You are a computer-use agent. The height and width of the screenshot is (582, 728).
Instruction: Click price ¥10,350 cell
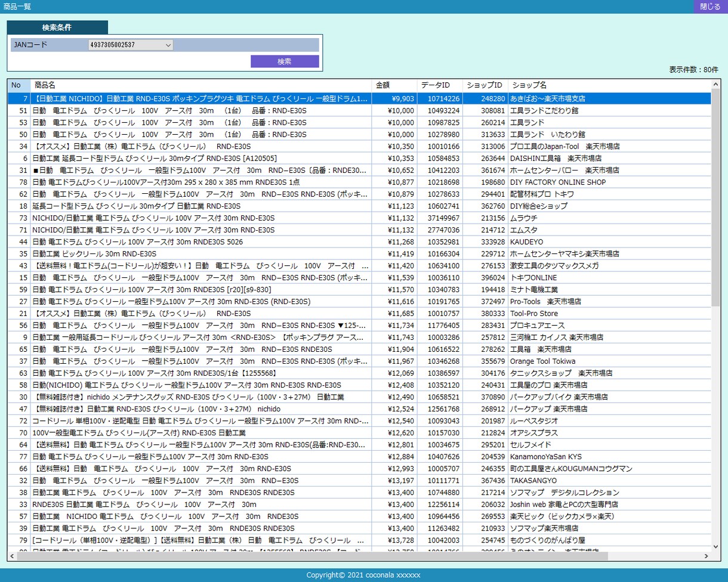(394, 146)
